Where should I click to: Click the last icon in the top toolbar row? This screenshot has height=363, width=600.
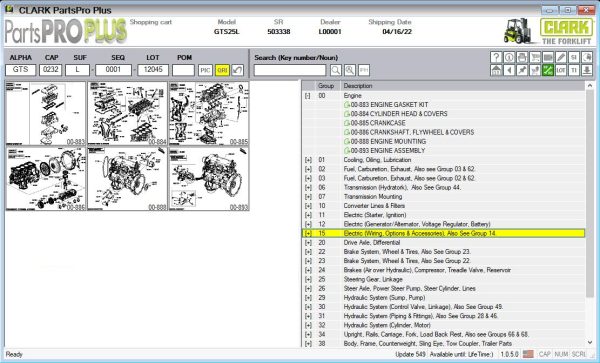[x=587, y=57]
